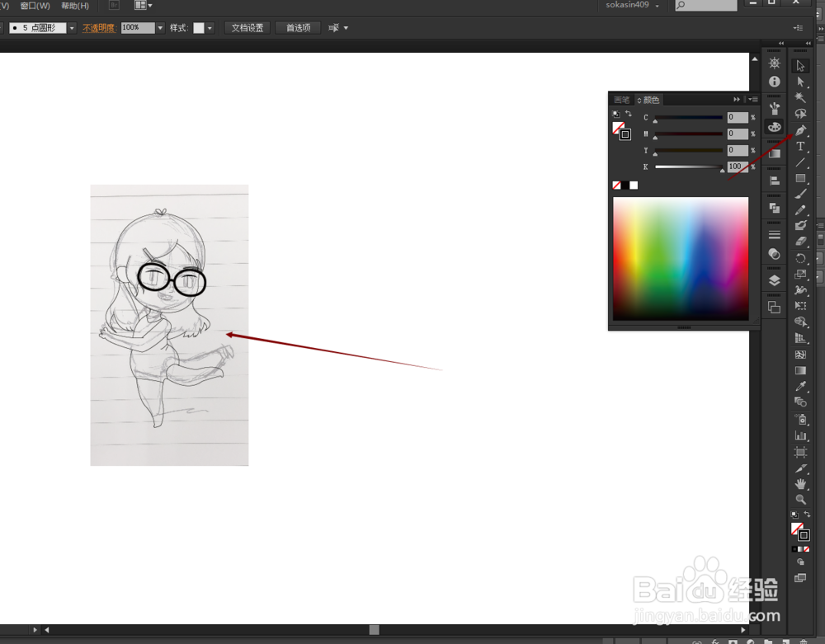Change screen mode at toolbox bottom
Viewport: 825px width, 644px height.
click(x=800, y=578)
